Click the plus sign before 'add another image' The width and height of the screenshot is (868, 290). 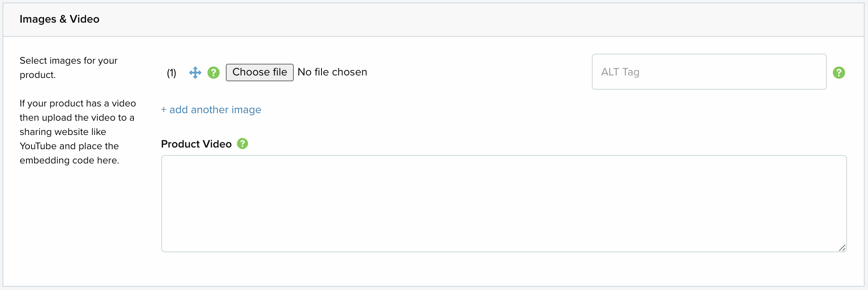pyautogui.click(x=164, y=110)
